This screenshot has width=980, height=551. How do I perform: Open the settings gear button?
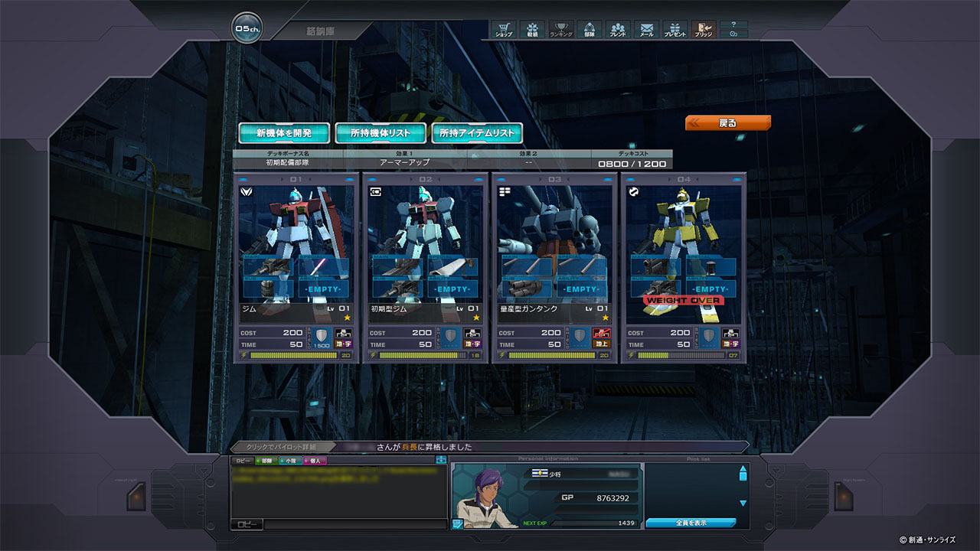(x=733, y=34)
